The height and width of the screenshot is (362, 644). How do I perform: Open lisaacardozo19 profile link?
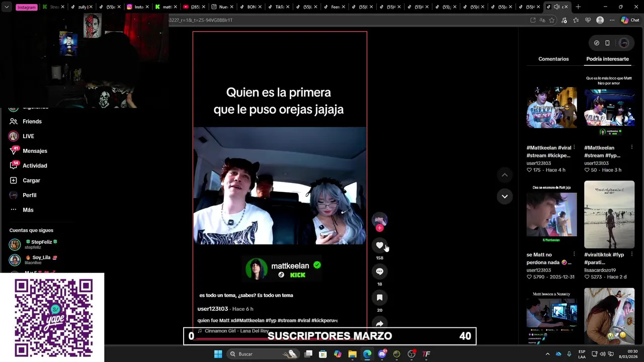point(600,270)
